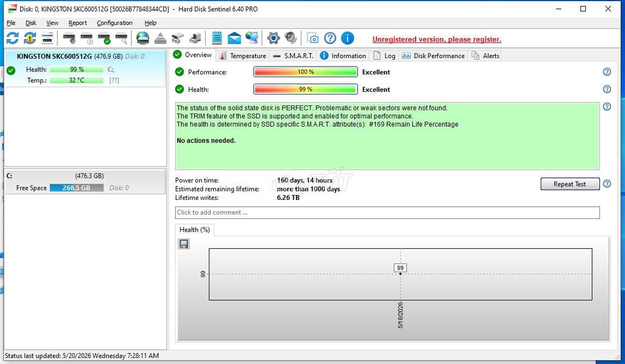Click the blue notepad report icon

click(x=217, y=38)
